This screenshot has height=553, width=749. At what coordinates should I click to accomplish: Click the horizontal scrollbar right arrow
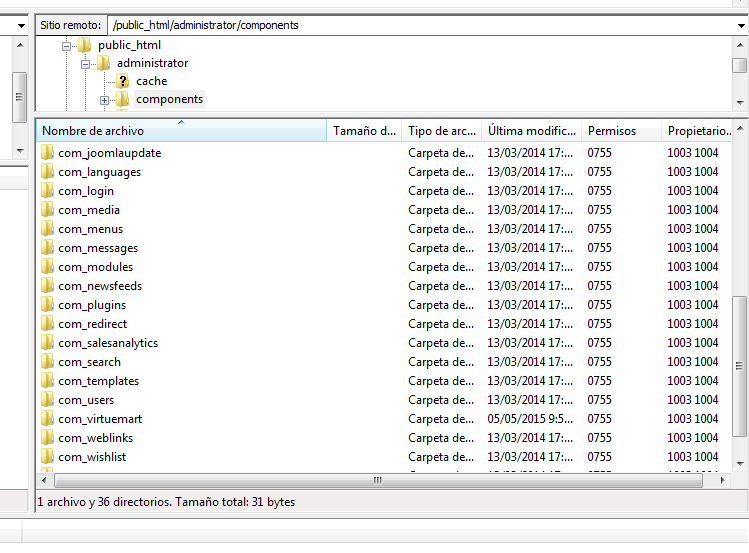click(x=722, y=480)
